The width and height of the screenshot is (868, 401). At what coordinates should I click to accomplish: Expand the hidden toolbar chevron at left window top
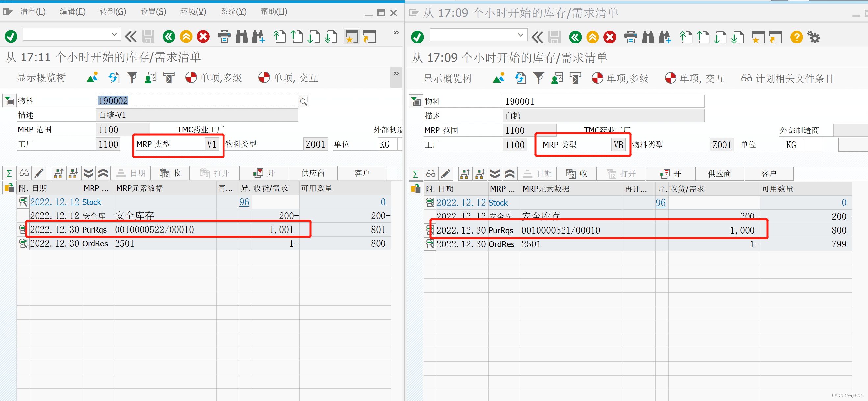[x=396, y=32]
